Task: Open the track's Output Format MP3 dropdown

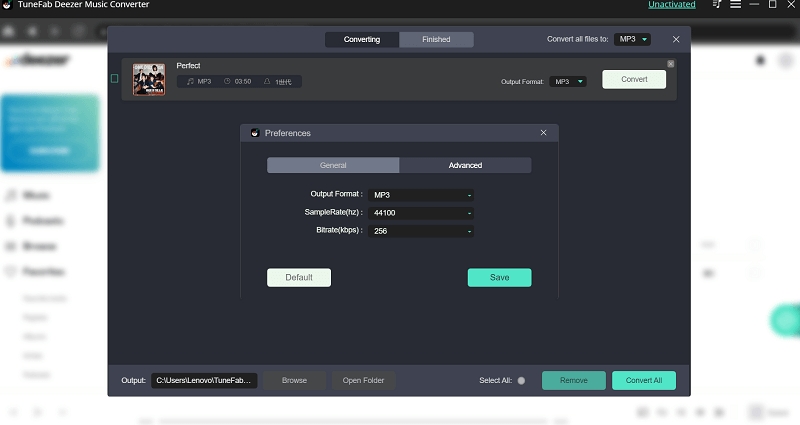Action: tap(568, 81)
